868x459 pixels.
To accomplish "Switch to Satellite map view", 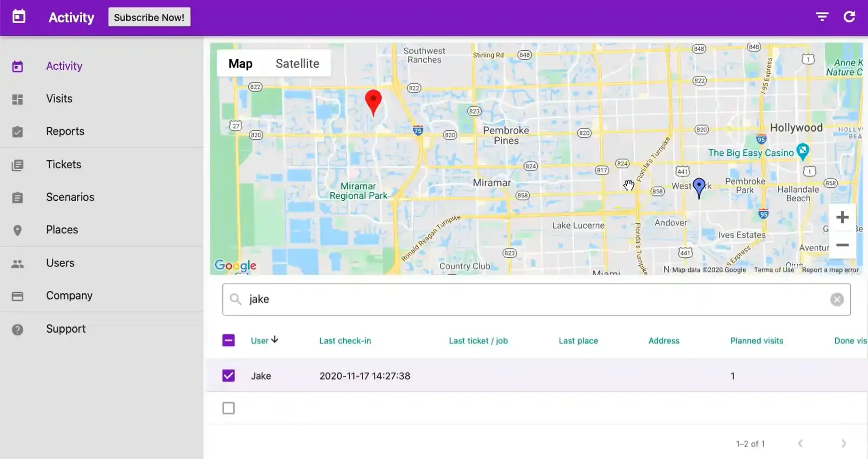I will click(x=297, y=63).
